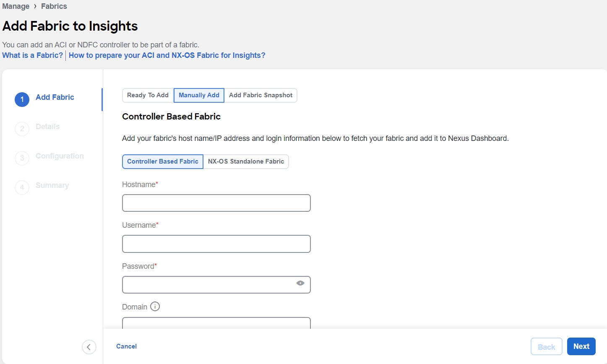
Task: Switch to the Manually Add tab
Action: 199,95
